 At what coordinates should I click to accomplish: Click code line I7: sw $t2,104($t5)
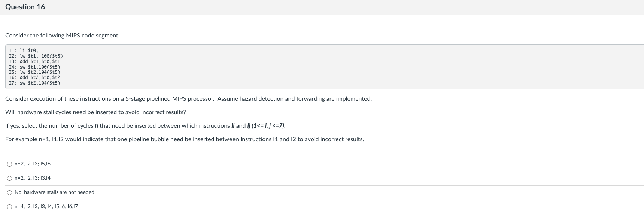point(34,83)
